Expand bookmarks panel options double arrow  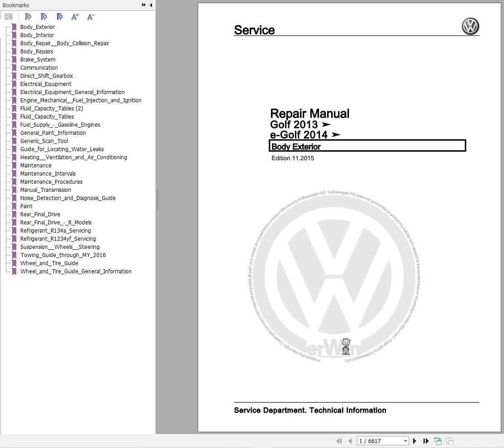tap(144, 5)
